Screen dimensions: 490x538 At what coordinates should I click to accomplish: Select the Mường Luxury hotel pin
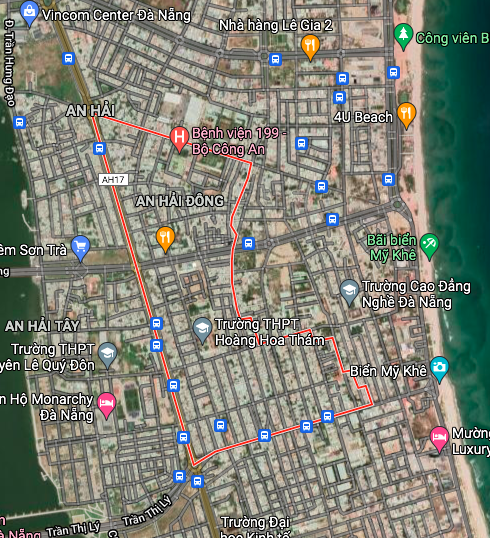point(439,439)
